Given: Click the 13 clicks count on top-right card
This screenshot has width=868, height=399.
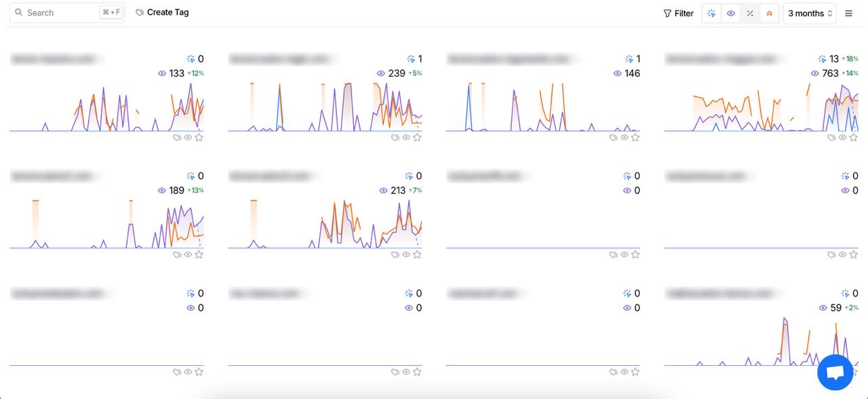Looking at the screenshot, I should click(x=833, y=59).
